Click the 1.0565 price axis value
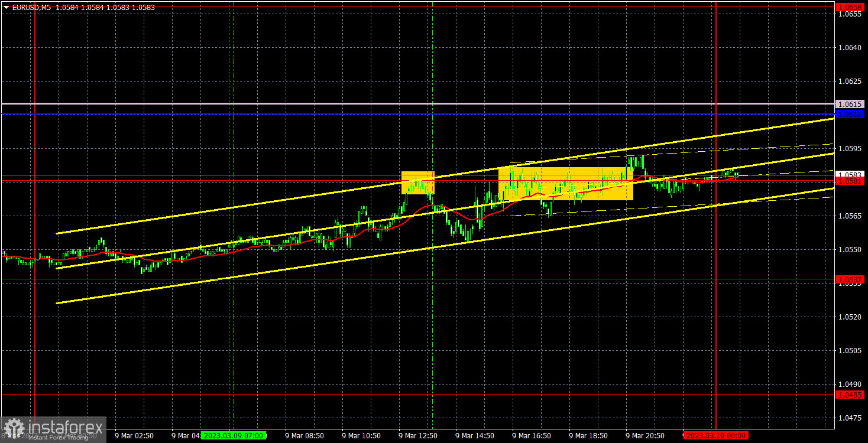 pyautogui.click(x=849, y=216)
